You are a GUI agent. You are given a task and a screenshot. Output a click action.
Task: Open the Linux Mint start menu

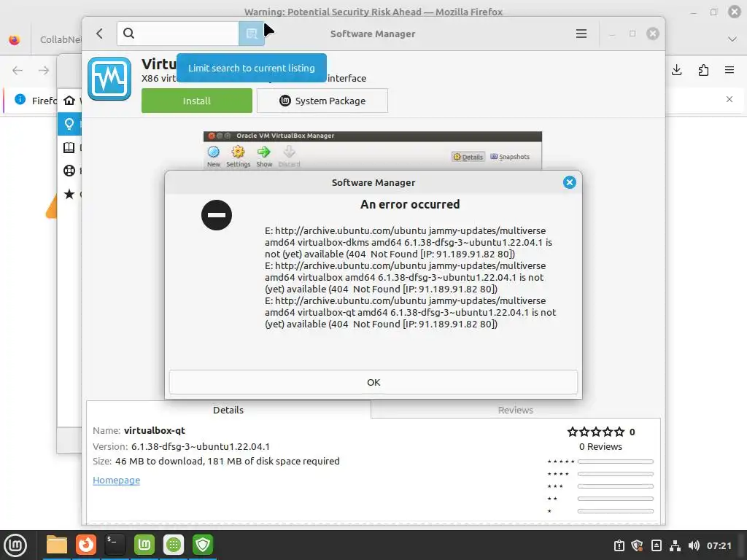(x=15, y=545)
